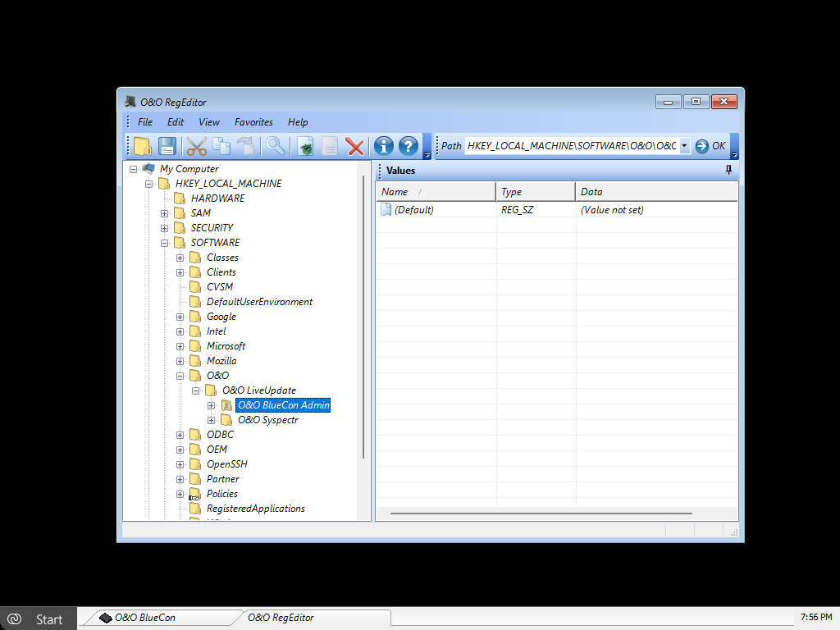The width and height of the screenshot is (840, 630).
Task: Click the scissors cut icon
Action: point(196,147)
